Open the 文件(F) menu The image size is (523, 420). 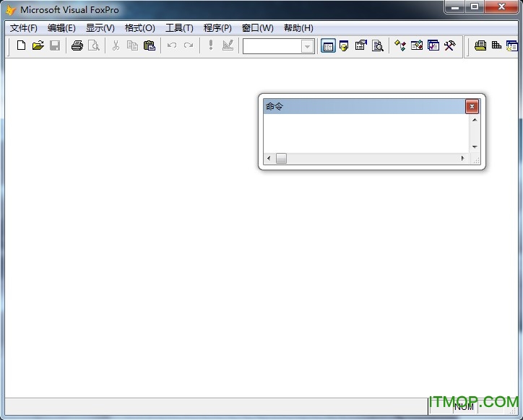click(x=23, y=28)
